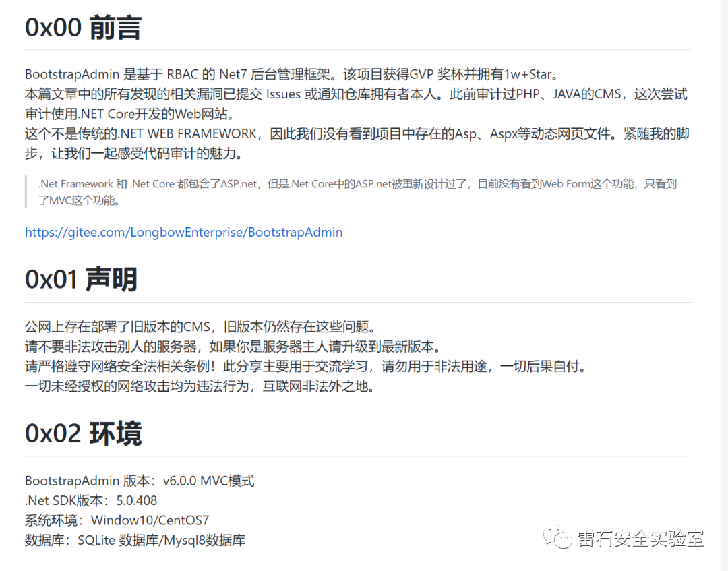Click the line '一切未经授权的网络攻击均为违法行为'
This screenshot has width=728, height=571.
pyautogui.click(x=200, y=386)
